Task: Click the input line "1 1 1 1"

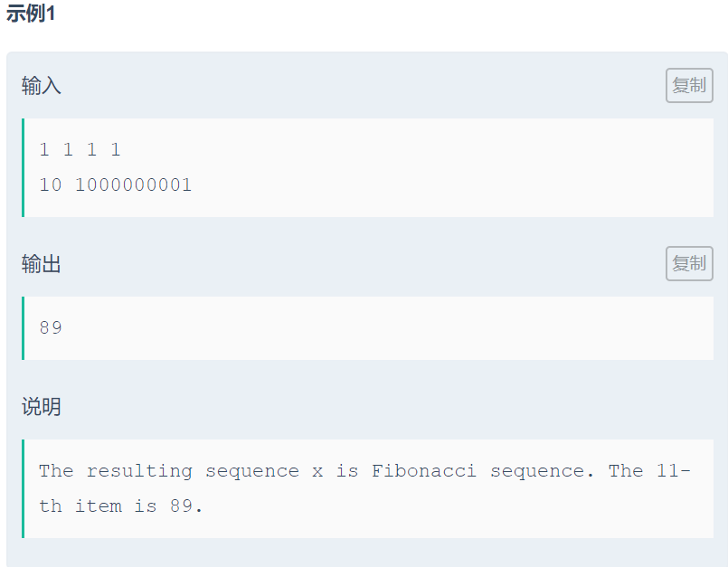Action: (80, 150)
